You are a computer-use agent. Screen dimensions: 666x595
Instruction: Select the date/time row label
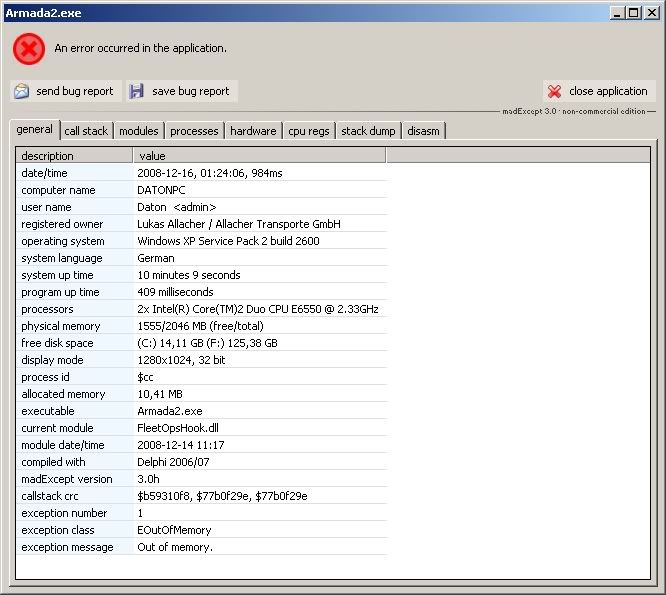point(44,173)
